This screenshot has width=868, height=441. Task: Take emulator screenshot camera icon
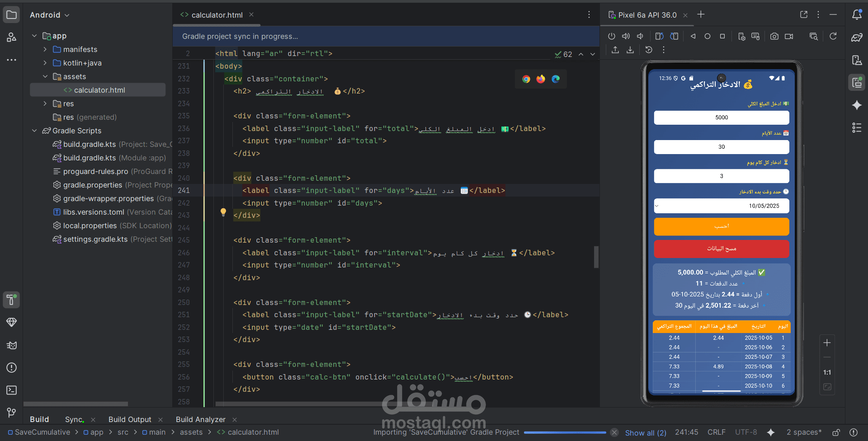tap(774, 36)
